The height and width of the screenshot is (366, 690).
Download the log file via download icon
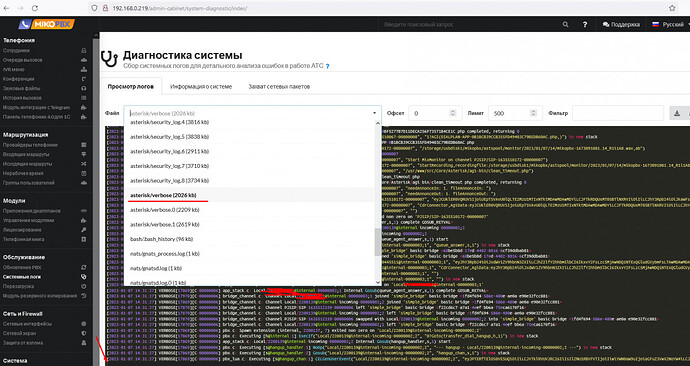[677, 113]
